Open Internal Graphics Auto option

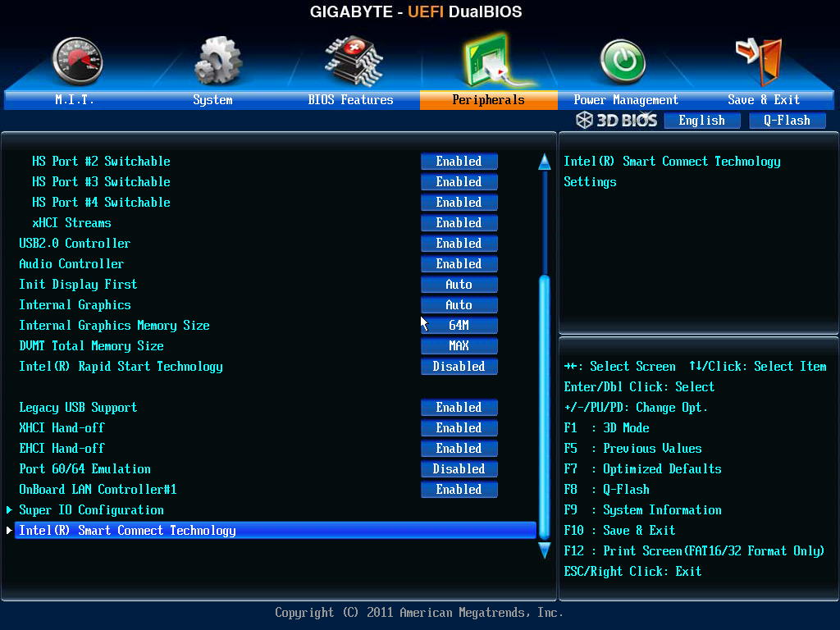pyautogui.click(x=459, y=305)
